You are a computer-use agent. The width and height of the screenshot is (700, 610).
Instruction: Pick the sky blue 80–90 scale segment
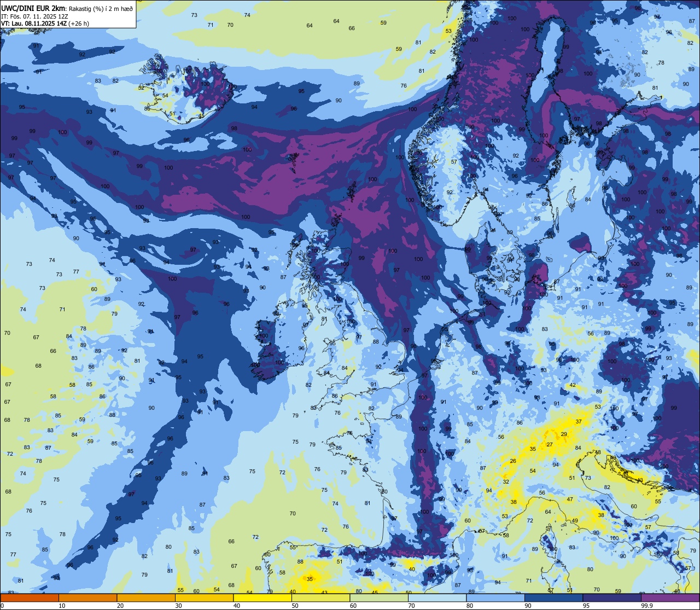[495, 597]
